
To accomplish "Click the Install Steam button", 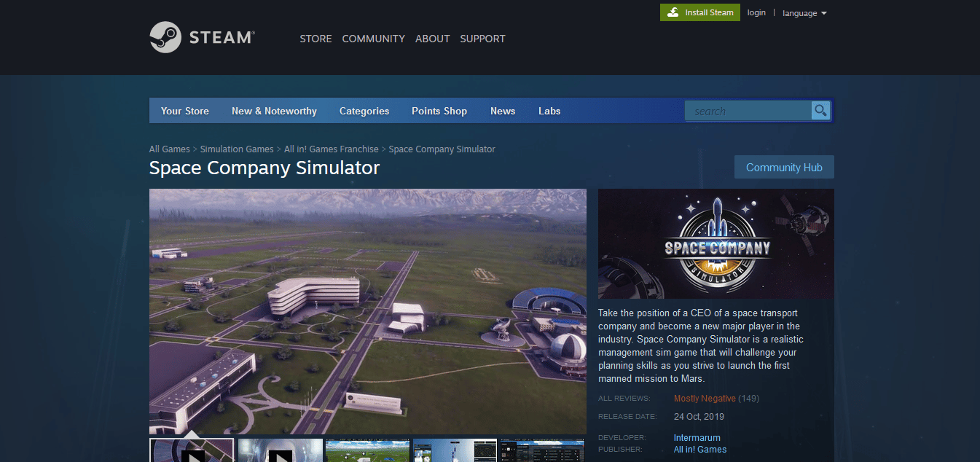I will click(x=700, y=12).
